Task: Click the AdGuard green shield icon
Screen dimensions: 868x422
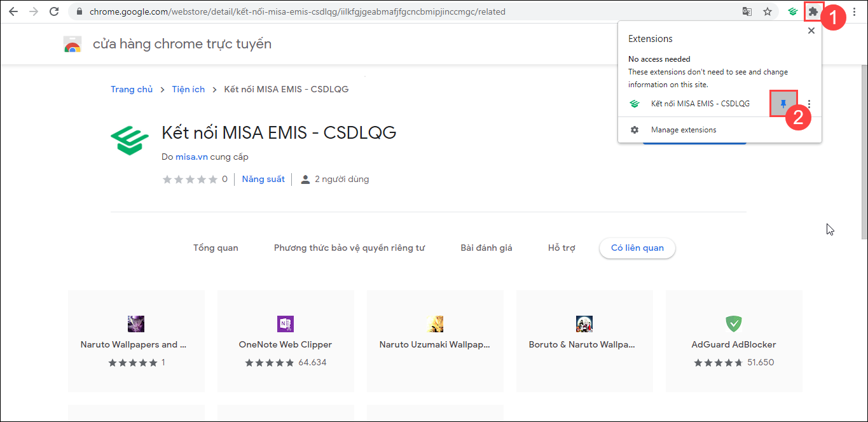Action: click(734, 323)
